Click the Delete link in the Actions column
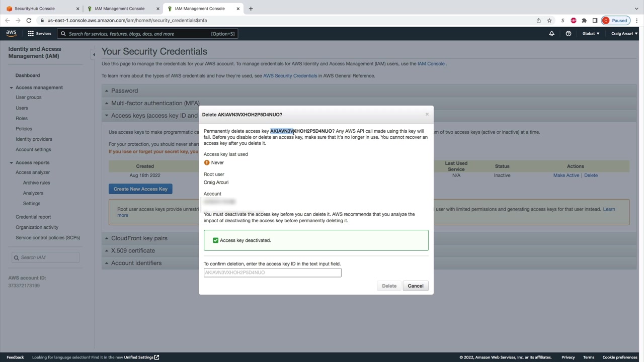The width and height of the screenshot is (644, 362). [591, 175]
